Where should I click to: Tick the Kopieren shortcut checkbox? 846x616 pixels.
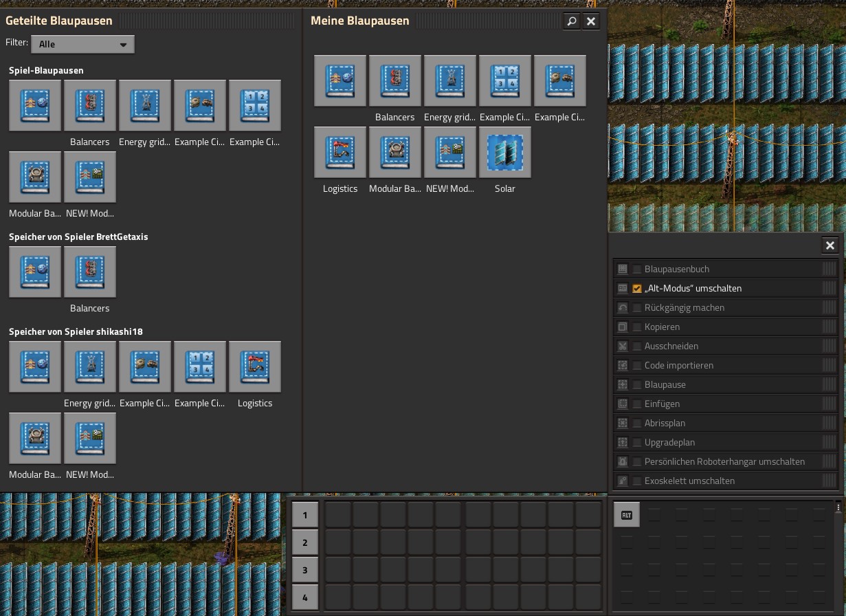pos(637,327)
